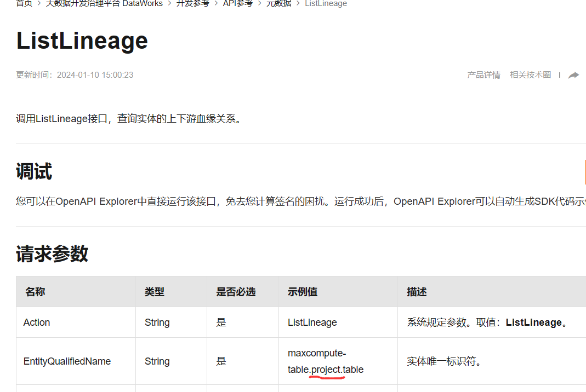Screen dimensions: 586x392
Task: Click the 调用ListLineage接口 intro sentence
Action: (x=130, y=119)
